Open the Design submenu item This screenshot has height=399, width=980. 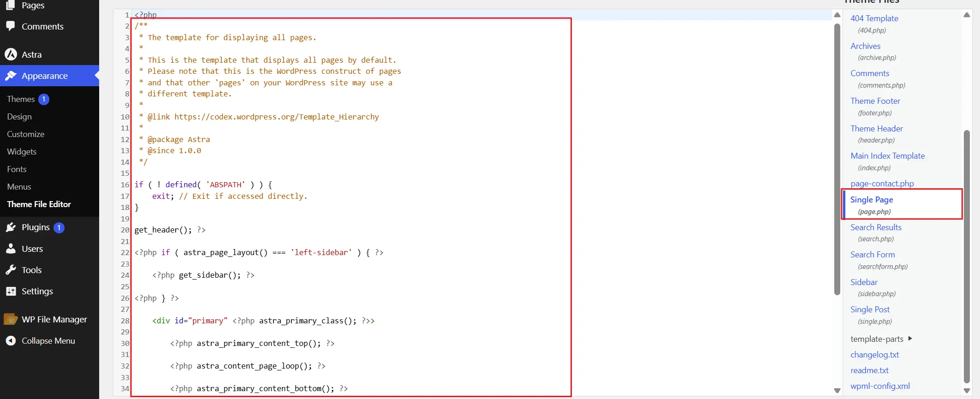click(x=19, y=117)
